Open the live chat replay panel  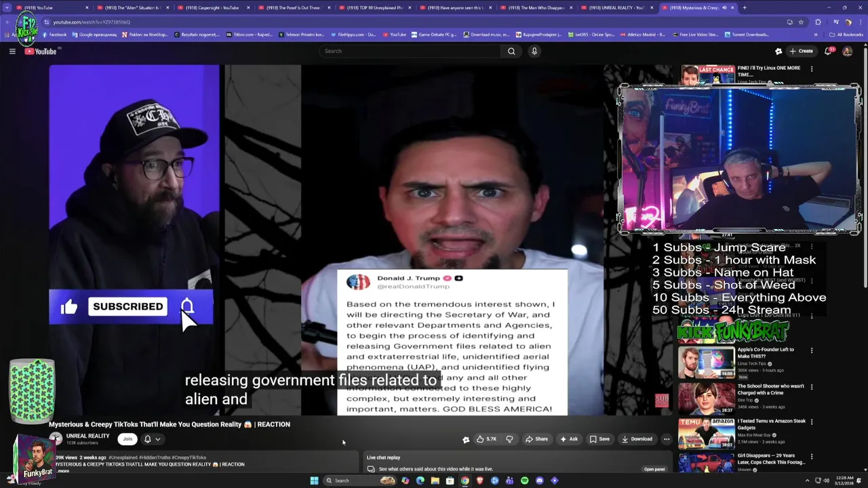654,469
